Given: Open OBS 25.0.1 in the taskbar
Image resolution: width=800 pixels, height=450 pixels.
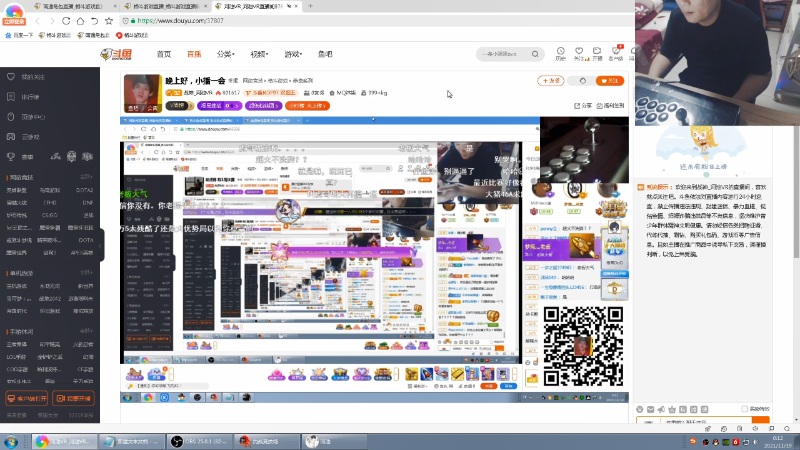Looking at the screenshot, I should pos(201,441).
